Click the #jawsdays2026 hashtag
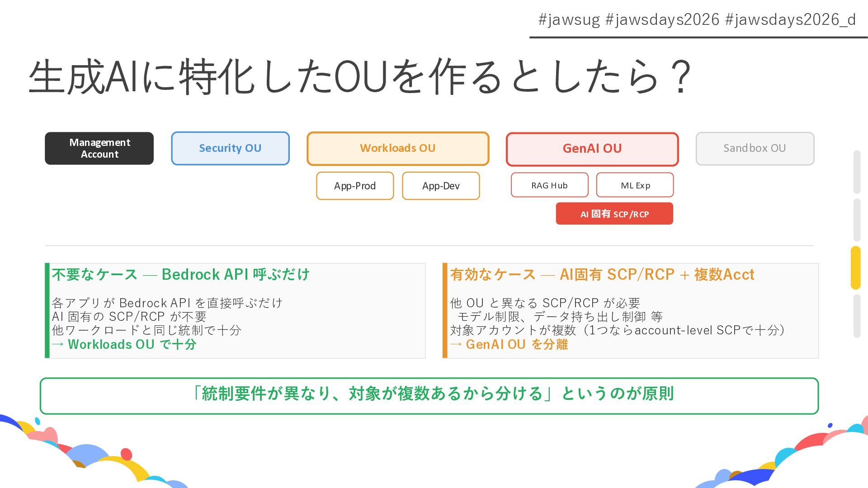This screenshot has height=488, width=868. 662,19
